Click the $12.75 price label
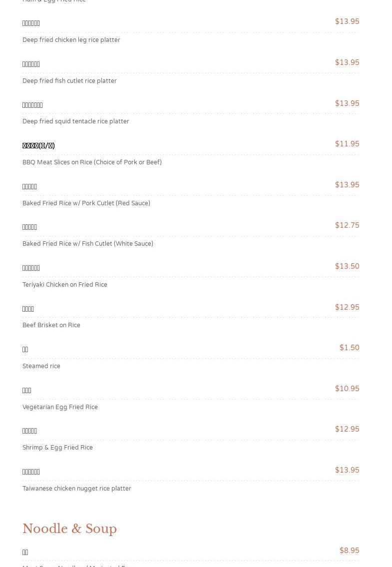392x567 pixels. pyautogui.click(x=347, y=225)
